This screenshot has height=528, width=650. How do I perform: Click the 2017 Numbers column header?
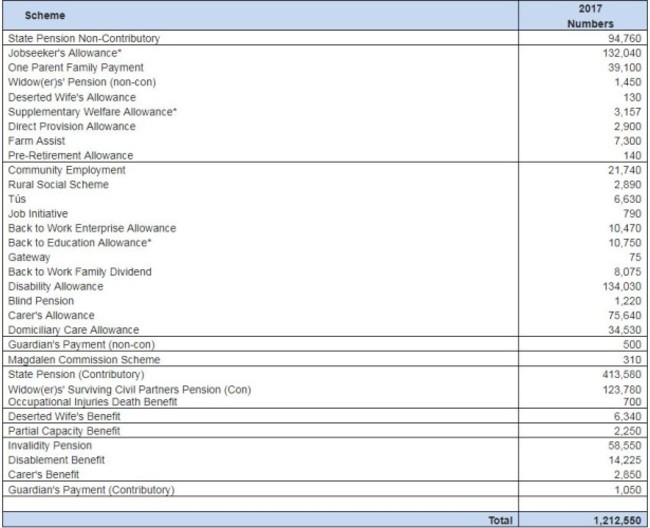click(x=589, y=16)
